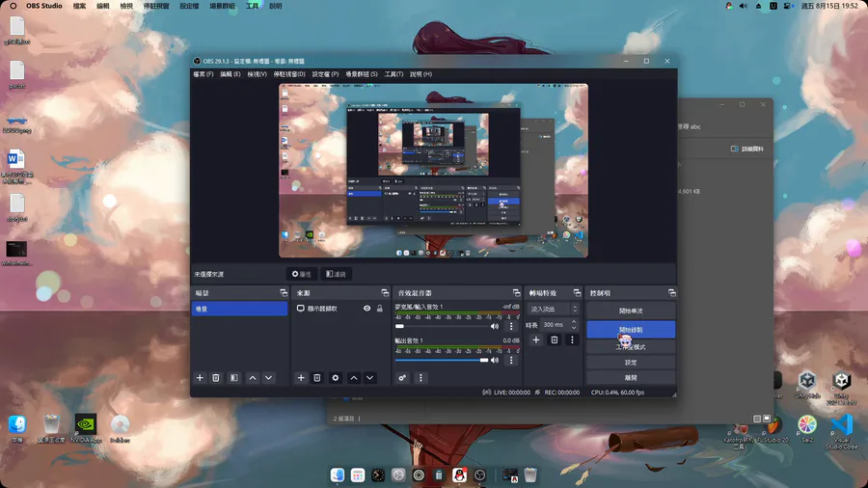
Task: Click the transition duration 300 ms field
Action: pyautogui.click(x=555, y=325)
